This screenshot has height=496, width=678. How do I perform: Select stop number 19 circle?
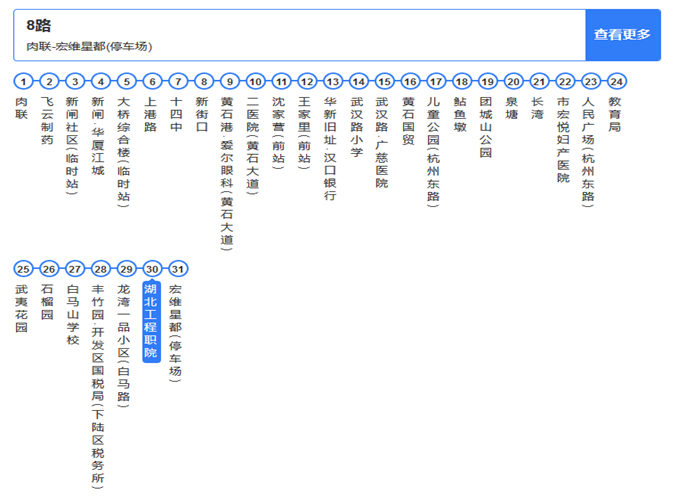(x=487, y=81)
